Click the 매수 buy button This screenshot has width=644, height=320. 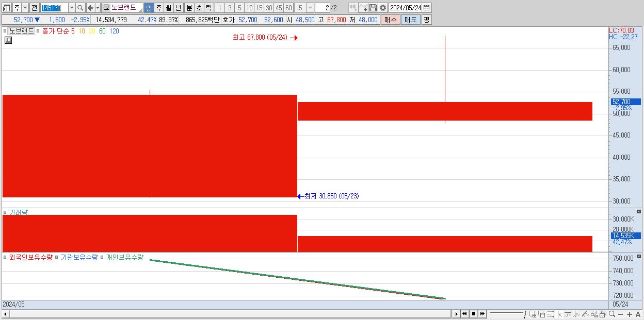pos(391,20)
